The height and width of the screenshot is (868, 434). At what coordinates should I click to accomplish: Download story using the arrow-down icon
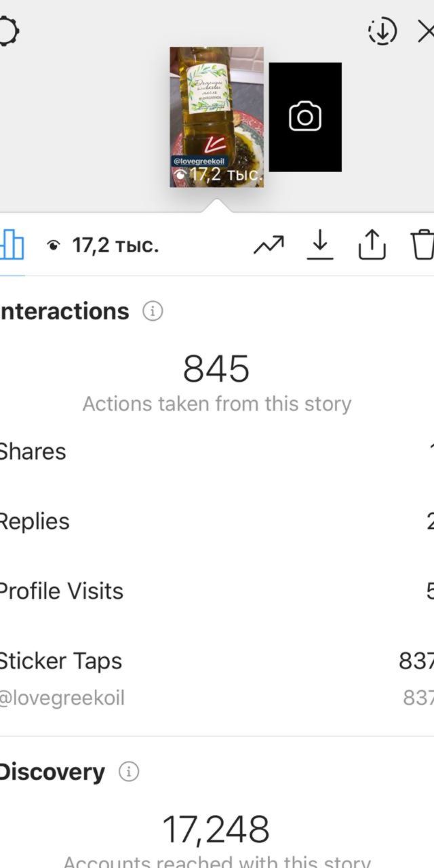tap(320, 245)
